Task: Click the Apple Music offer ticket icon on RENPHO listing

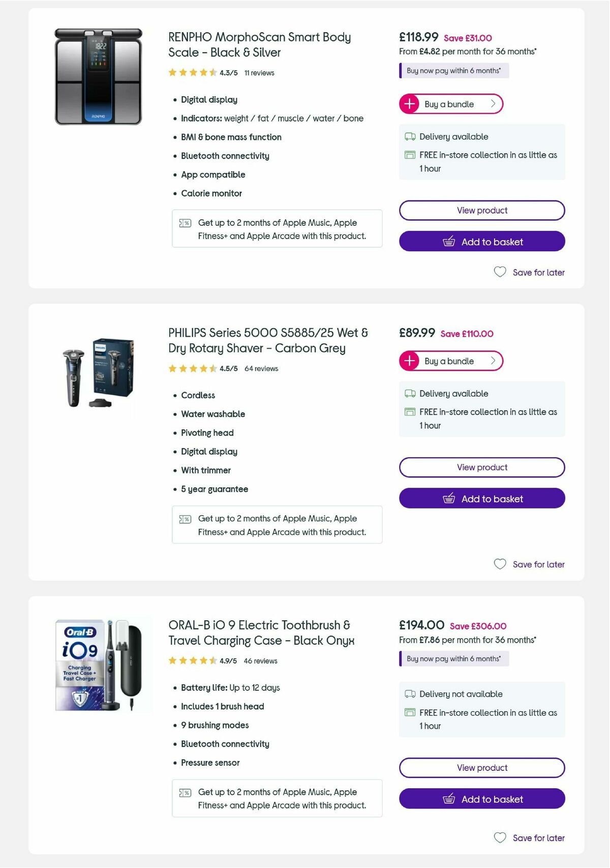Action: click(186, 223)
